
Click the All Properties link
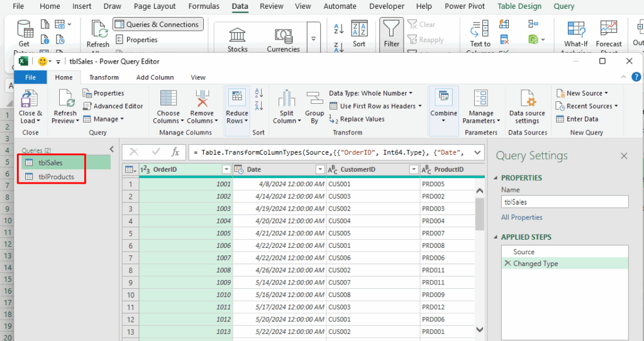[x=521, y=217]
